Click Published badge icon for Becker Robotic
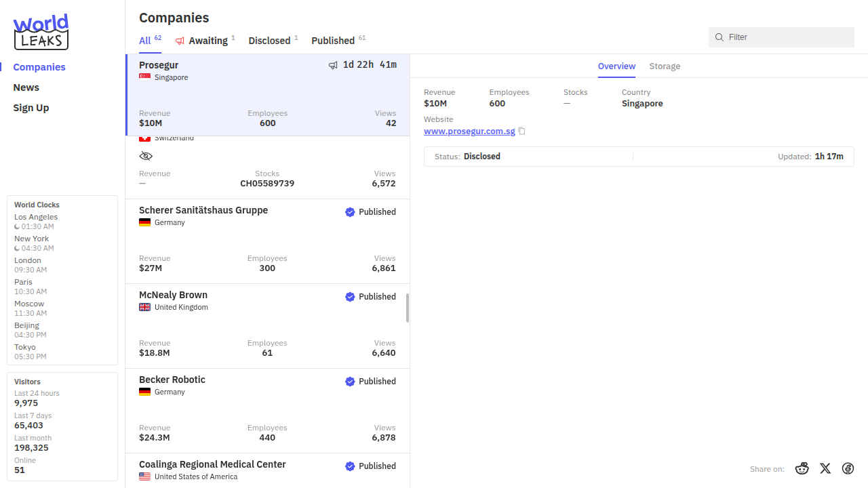Image resolution: width=868 pixels, height=488 pixels. click(x=350, y=382)
